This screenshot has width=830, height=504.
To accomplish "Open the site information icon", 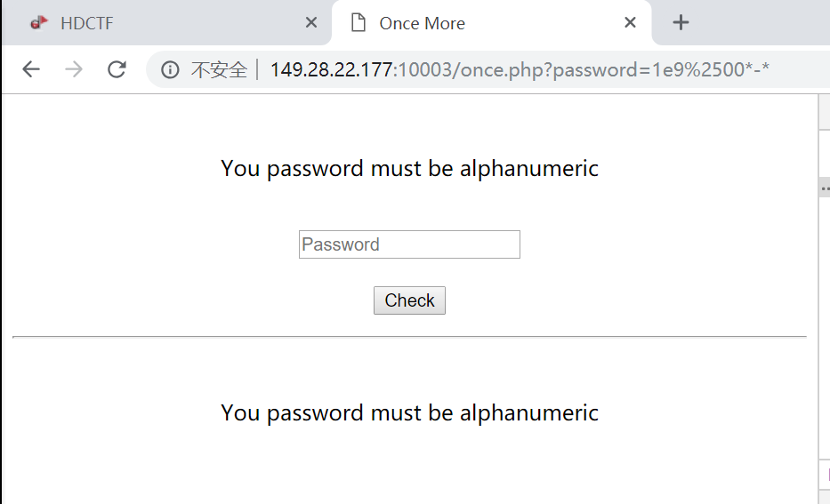I will pyautogui.click(x=170, y=69).
